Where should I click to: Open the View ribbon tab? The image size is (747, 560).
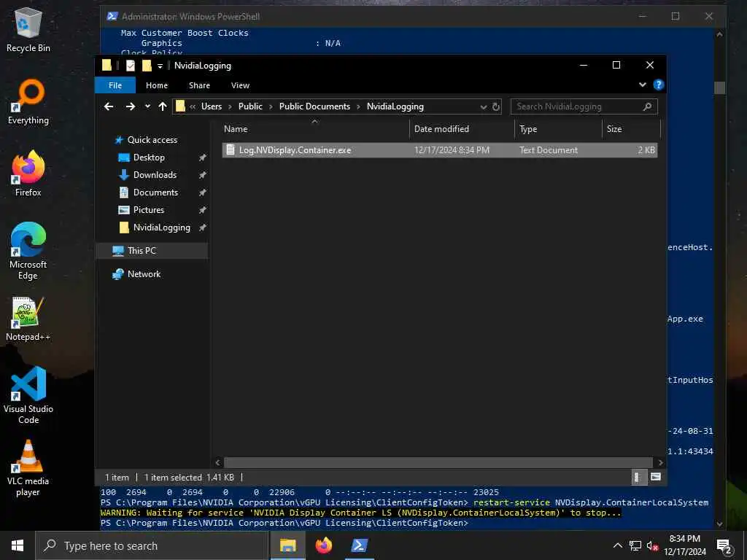click(240, 85)
